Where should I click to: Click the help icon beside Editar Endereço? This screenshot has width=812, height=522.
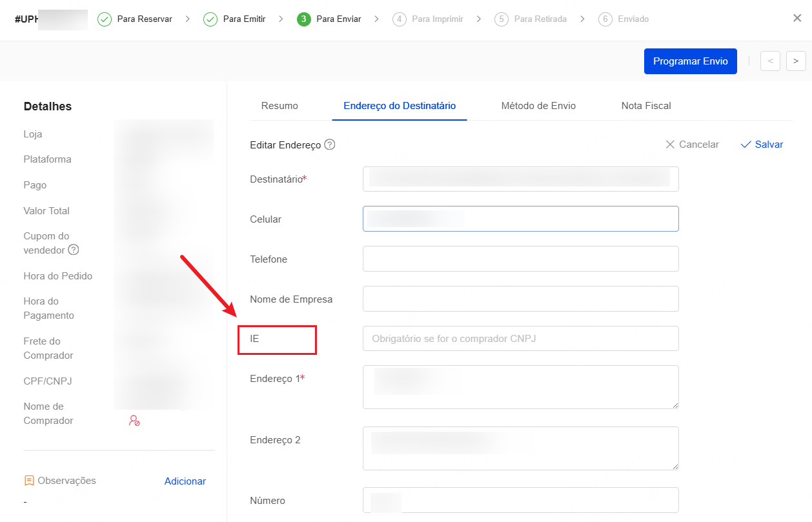(330, 145)
